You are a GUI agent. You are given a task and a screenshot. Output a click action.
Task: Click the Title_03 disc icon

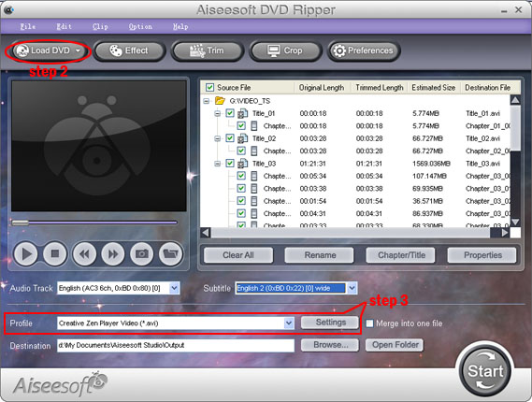tap(242, 164)
